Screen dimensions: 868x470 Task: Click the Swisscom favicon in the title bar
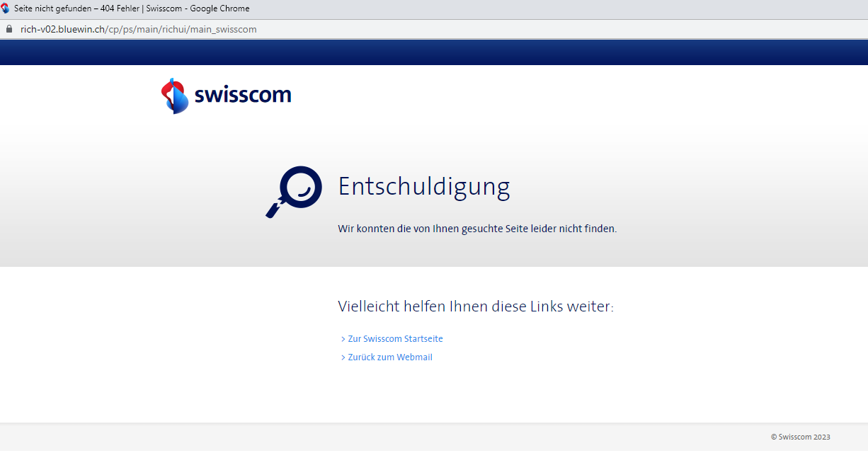coord(6,8)
